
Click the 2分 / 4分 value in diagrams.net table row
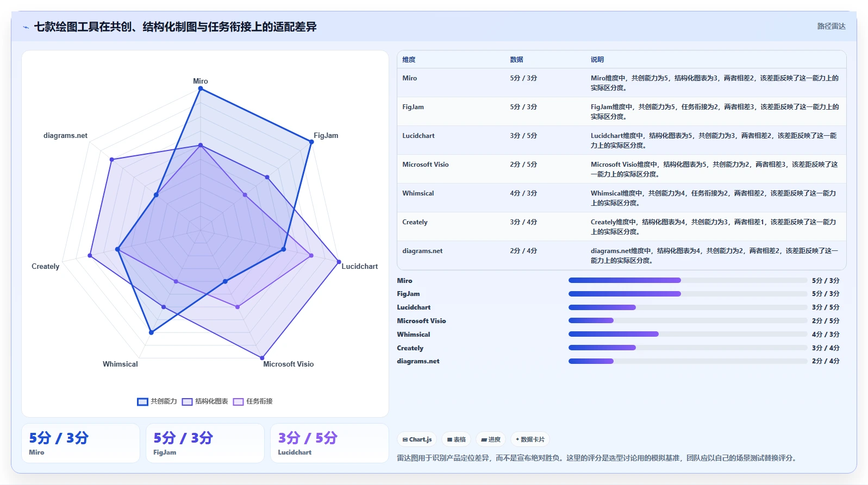pyautogui.click(x=523, y=251)
